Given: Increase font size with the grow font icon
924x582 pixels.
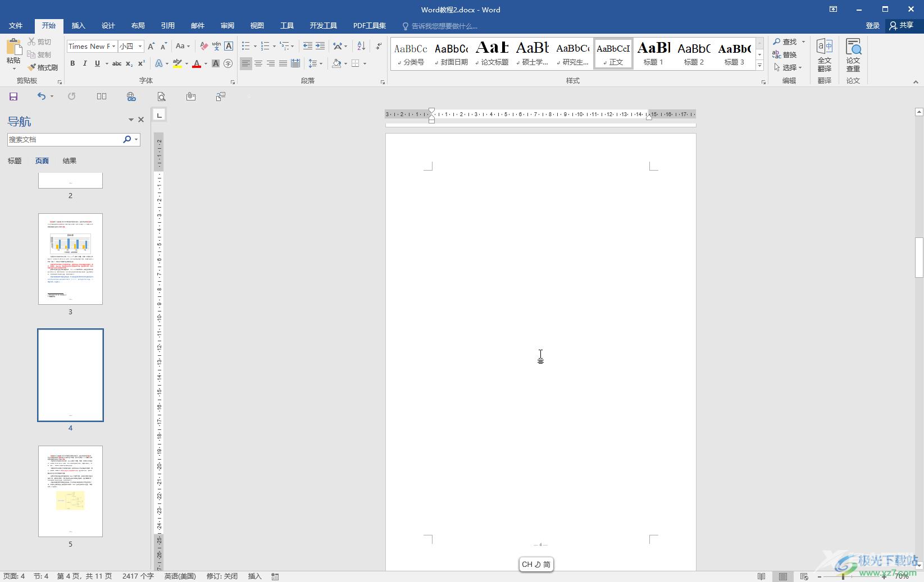Looking at the screenshot, I should coord(151,46).
